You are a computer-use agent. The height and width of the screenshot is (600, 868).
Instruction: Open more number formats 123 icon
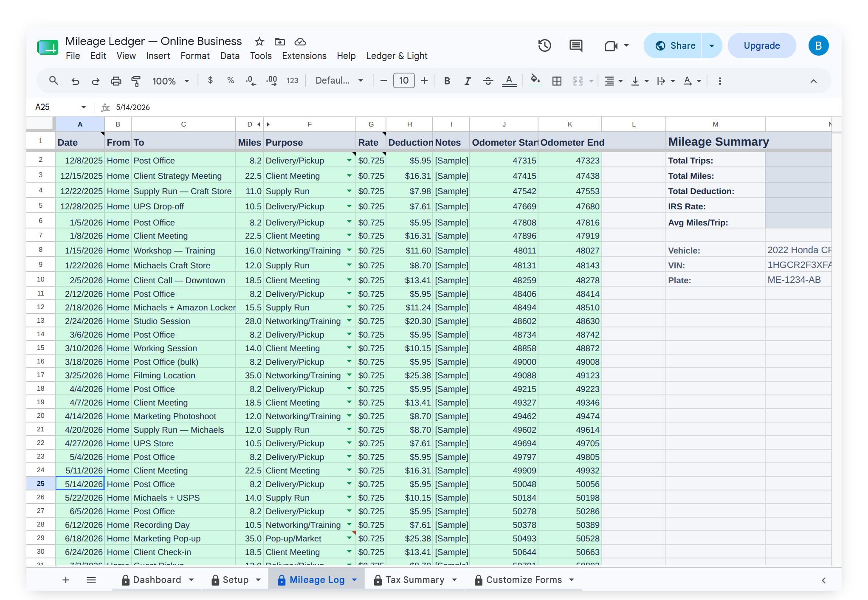pos(293,81)
